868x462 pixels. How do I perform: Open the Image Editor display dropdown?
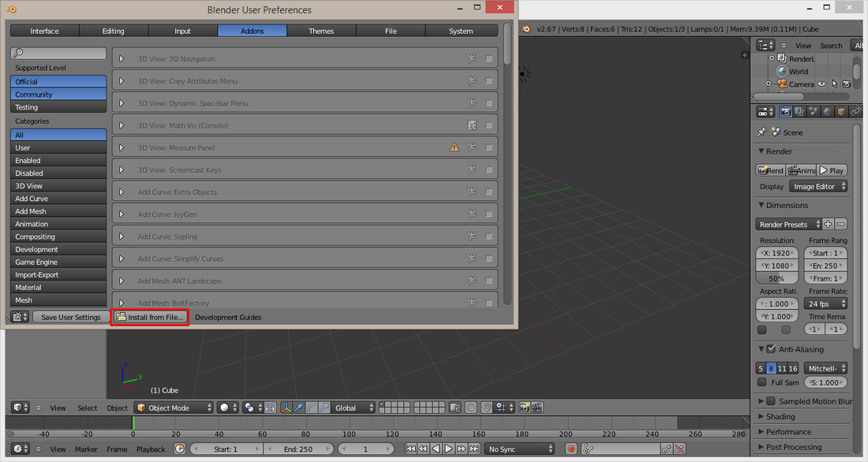point(818,187)
